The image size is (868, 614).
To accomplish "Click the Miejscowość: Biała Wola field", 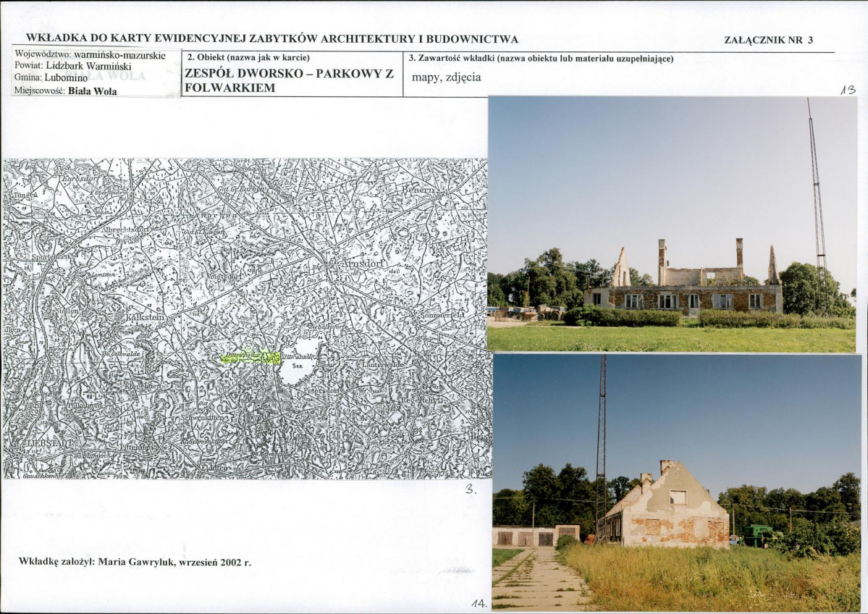I will tap(66, 91).
